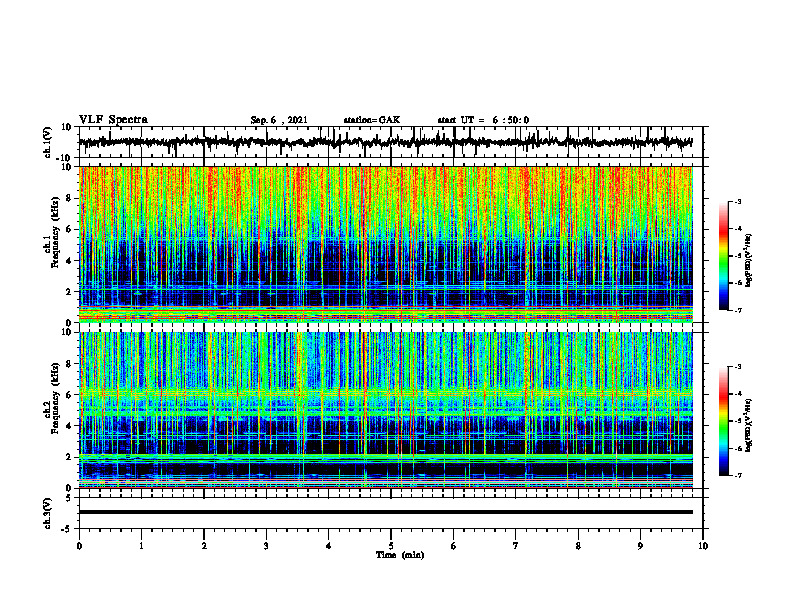This screenshot has height=612, width=792.
Task: Click the "2" kHz tick of ch.1 spectrogram
Action: [70, 291]
